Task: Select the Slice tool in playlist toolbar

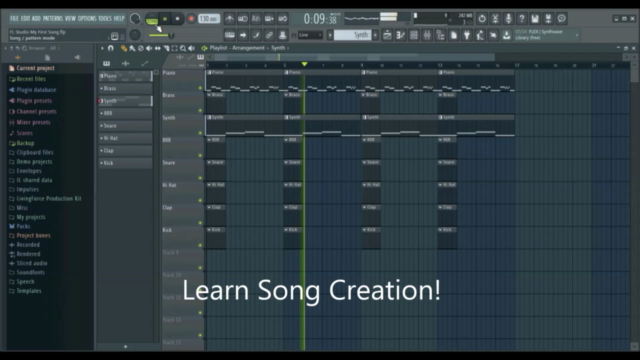Action: pos(166,48)
